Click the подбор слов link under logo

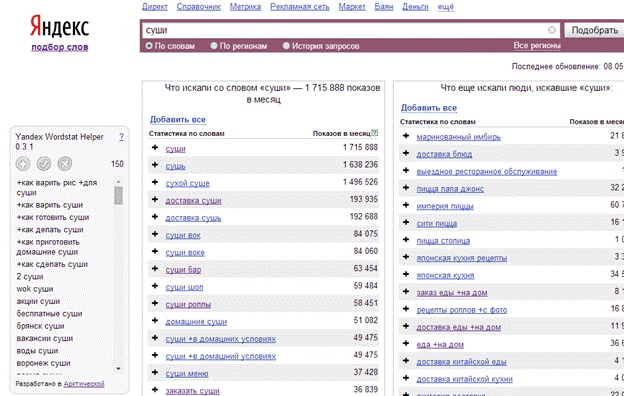(x=60, y=47)
